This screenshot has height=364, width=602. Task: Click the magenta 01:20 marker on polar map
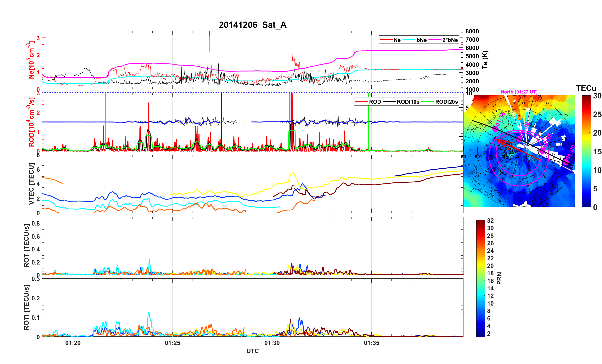point(566,162)
